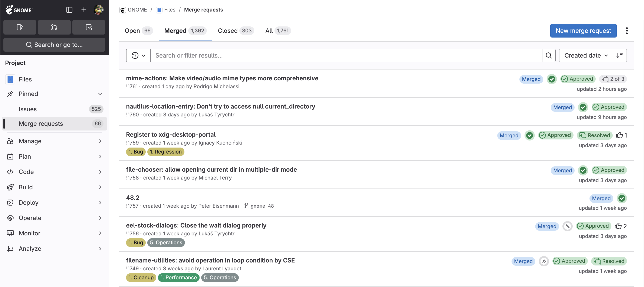Expand the Plan menu
Screen dimensions: 644x287
(x=54, y=157)
